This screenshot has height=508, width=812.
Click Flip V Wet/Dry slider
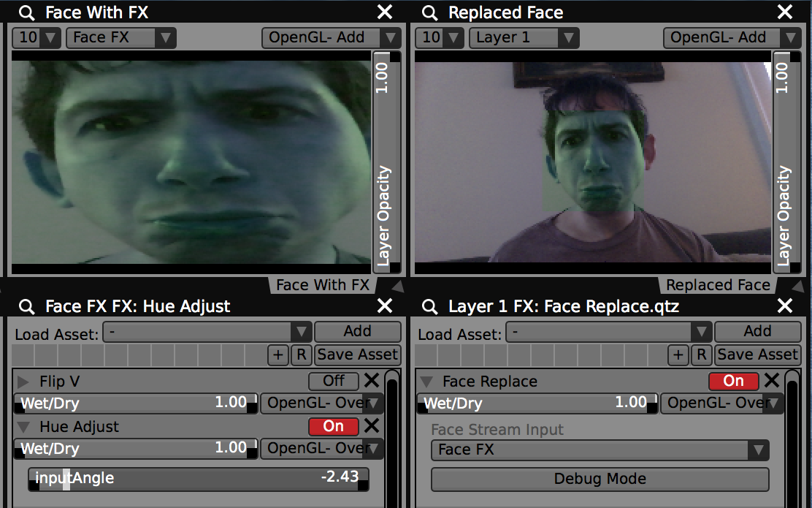coord(135,403)
